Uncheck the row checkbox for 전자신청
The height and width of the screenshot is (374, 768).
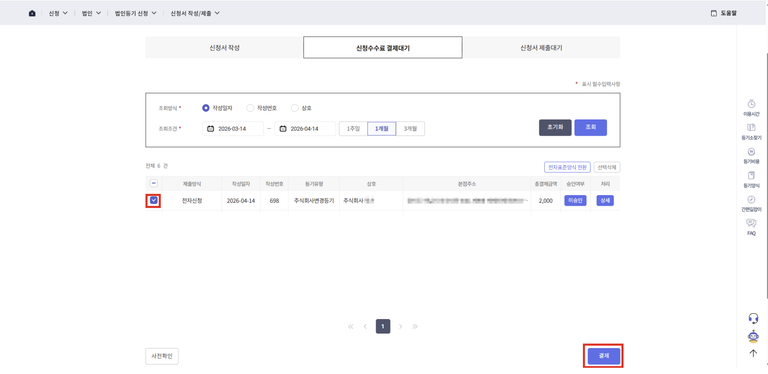tap(154, 200)
